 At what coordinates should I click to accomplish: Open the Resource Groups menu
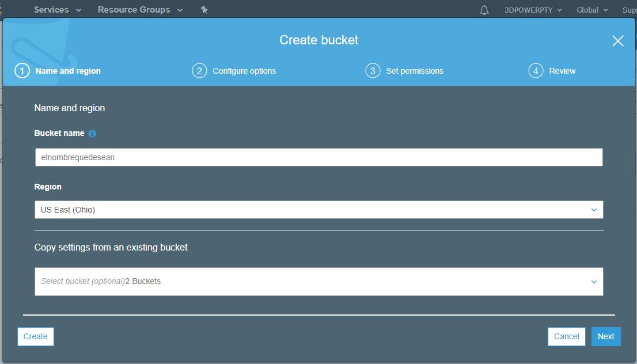(x=140, y=10)
